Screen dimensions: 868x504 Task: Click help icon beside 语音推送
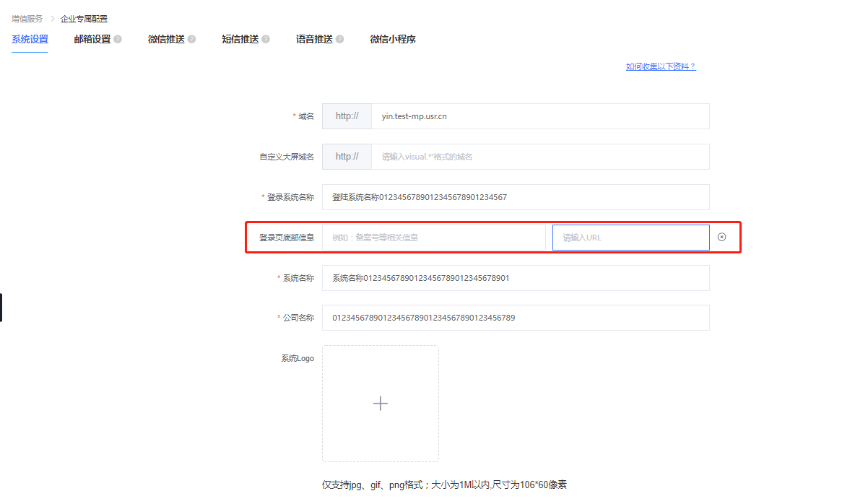click(x=339, y=39)
